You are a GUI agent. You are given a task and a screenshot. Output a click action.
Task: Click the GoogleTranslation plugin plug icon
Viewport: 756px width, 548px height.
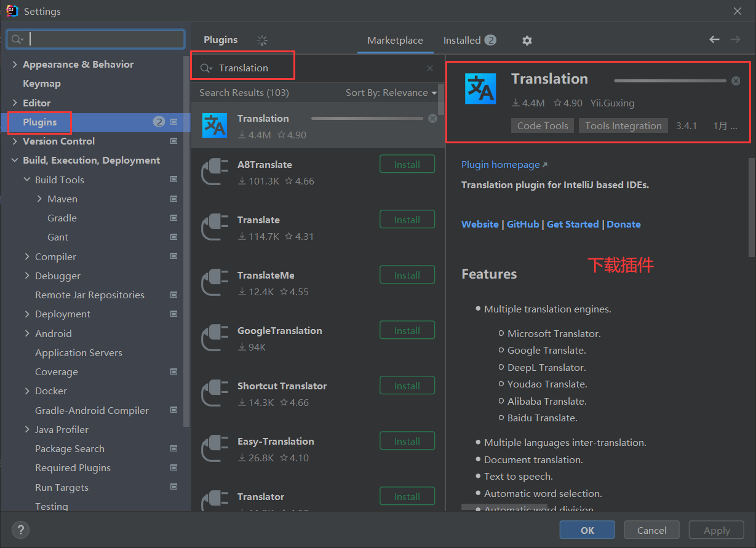coord(215,338)
